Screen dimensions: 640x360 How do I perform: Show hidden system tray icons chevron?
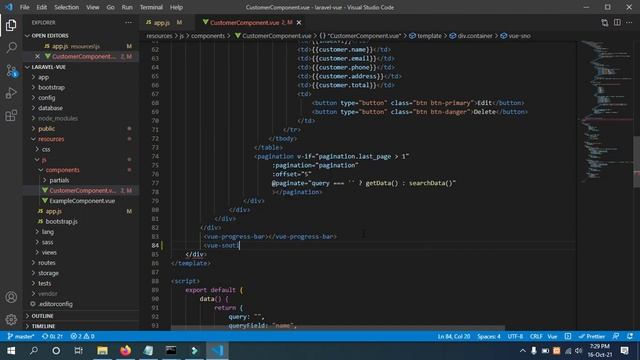(x=522, y=351)
